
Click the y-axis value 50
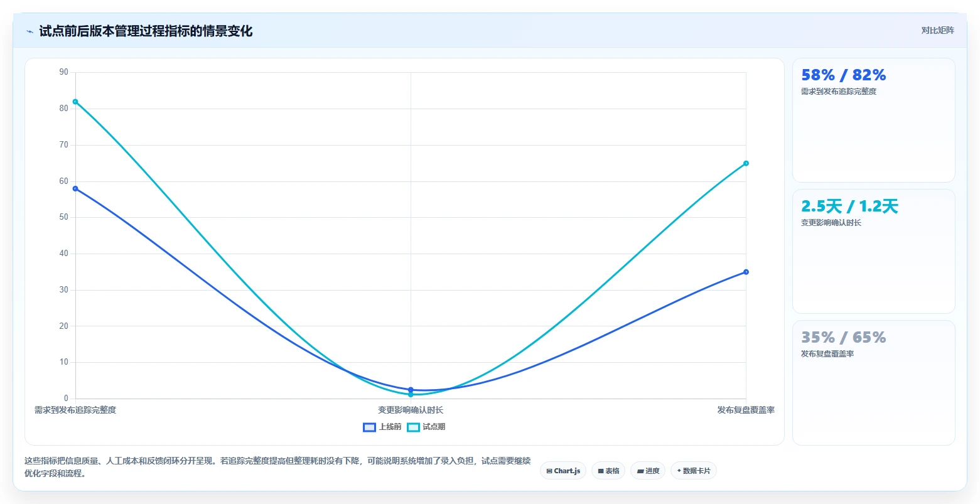[64, 217]
